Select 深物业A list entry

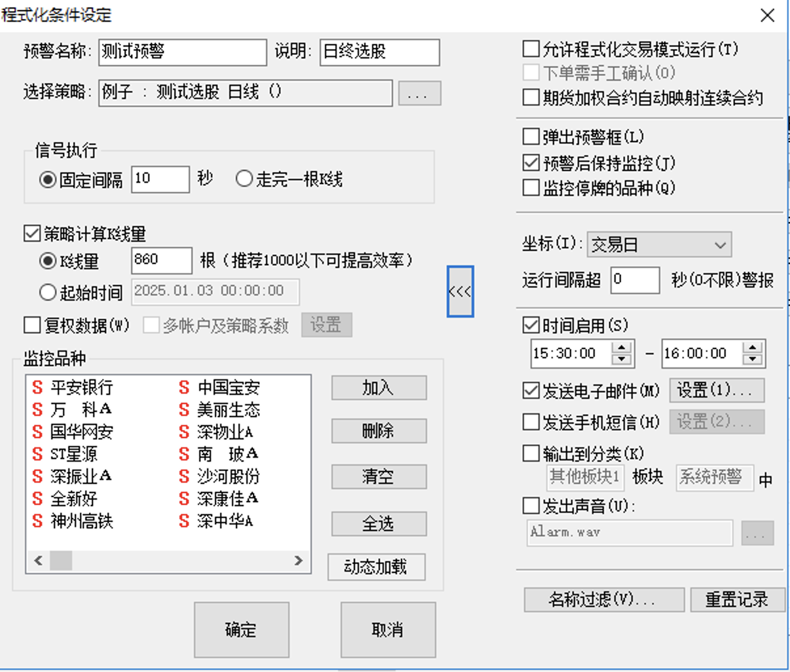(225, 432)
